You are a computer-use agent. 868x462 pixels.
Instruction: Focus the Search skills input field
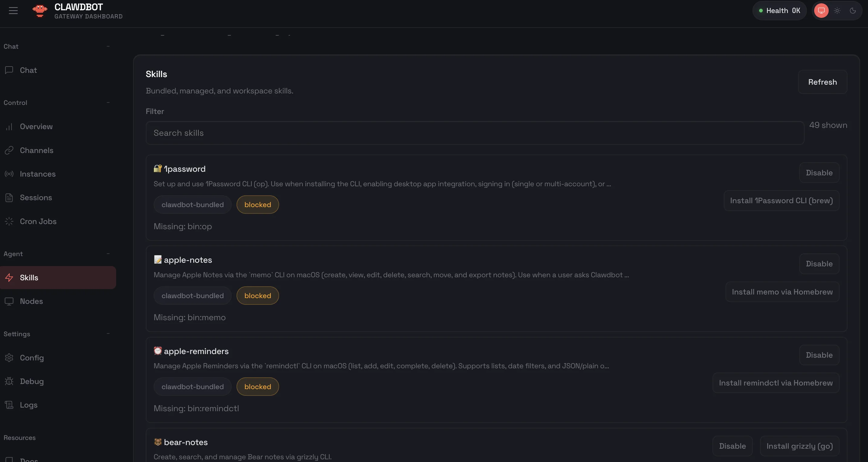tap(475, 133)
